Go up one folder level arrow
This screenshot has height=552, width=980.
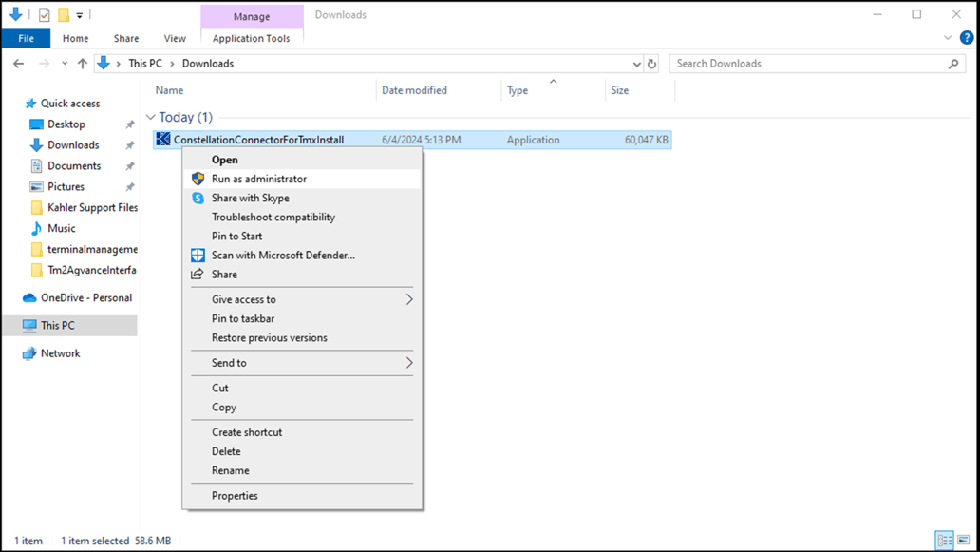(83, 64)
